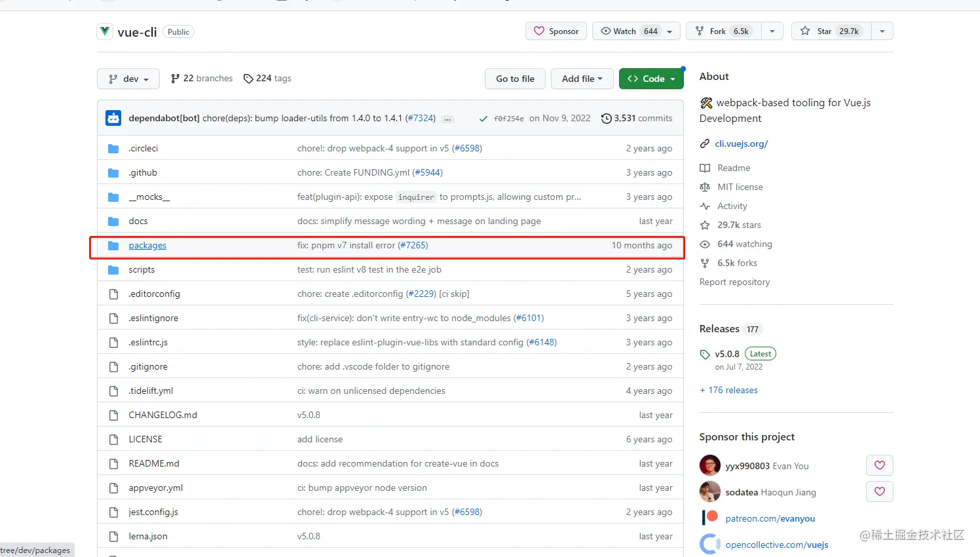Viewport: 980px width, 557px height.
Task: Click the docs folder icon
Action: 113,221
